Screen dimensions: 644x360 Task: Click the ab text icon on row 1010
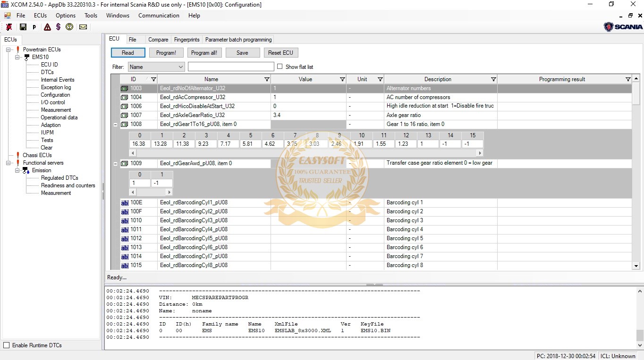(125, 221)
